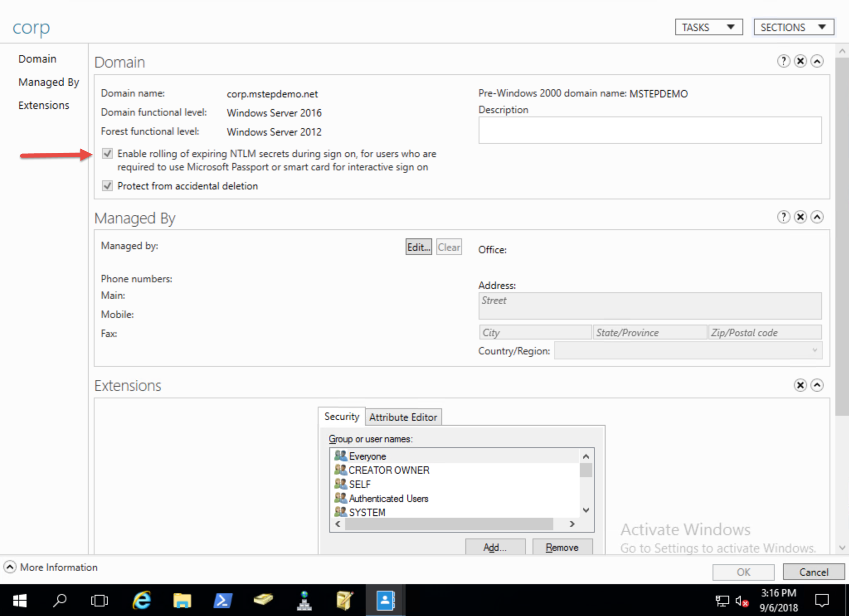Toggle the rolling NTLM secrets checkbox
The image size is (849, 616).
(107, 154)
